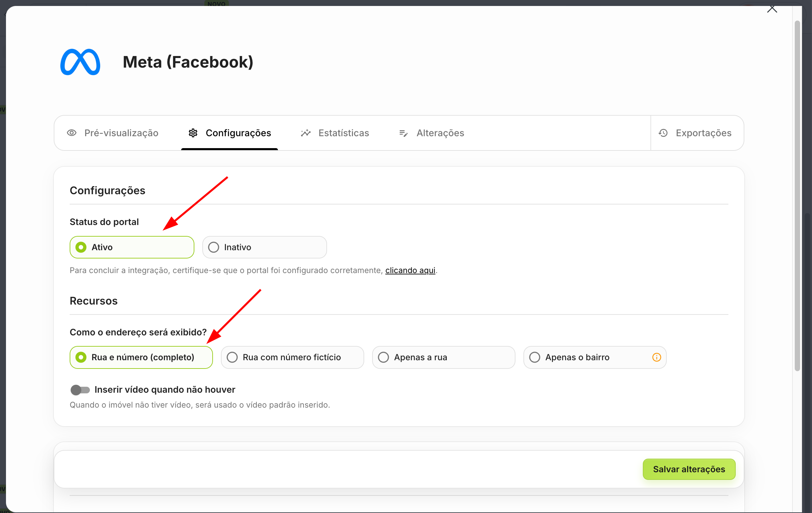Click the chart icon beside Estatísticas
The width and height of the screenshot is (812, 513).
click(305, 133)
